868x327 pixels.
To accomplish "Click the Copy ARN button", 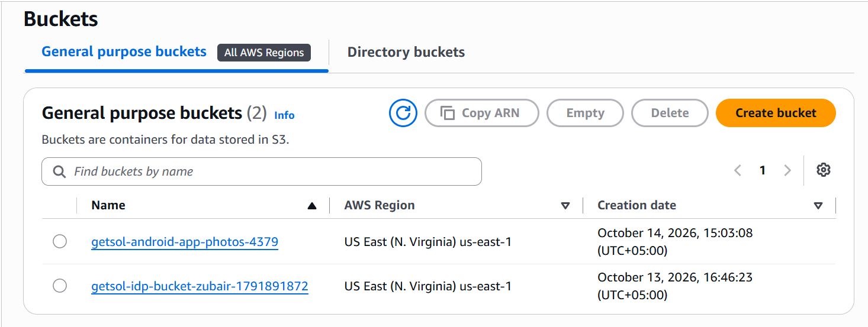I will click(482, 113).
